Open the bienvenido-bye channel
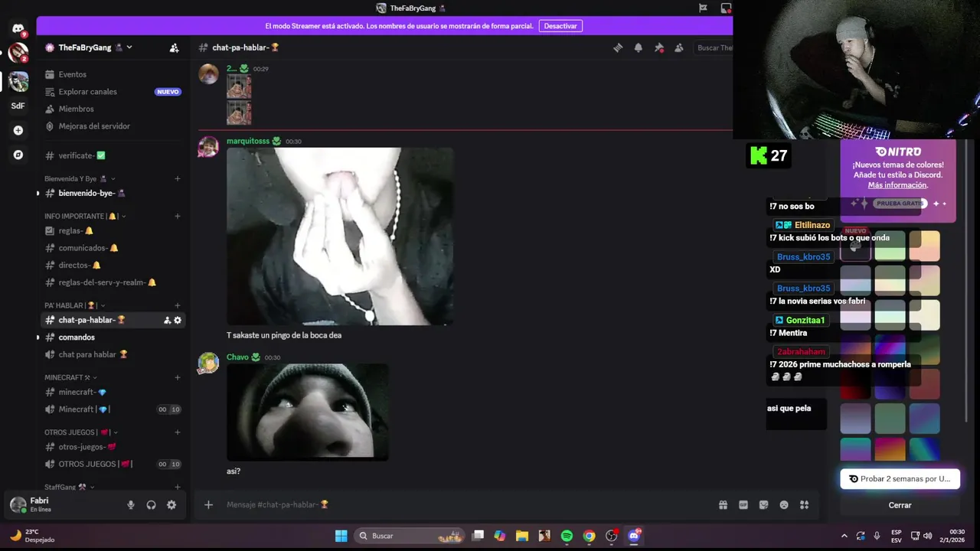 (113, 193)
